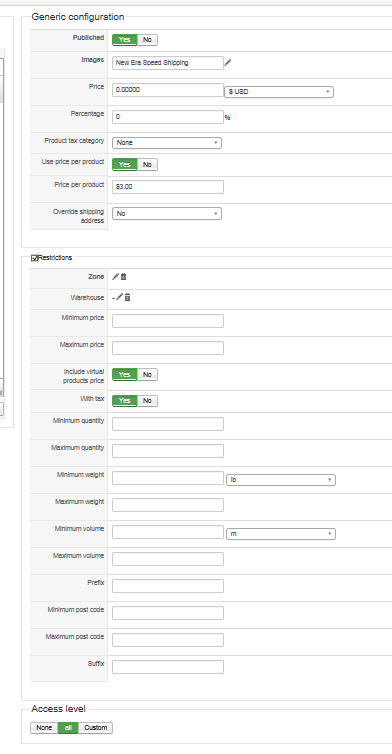Screen dimensions: 392x754
Task: Enable Use price per product Yes
Action: point(125,164)
